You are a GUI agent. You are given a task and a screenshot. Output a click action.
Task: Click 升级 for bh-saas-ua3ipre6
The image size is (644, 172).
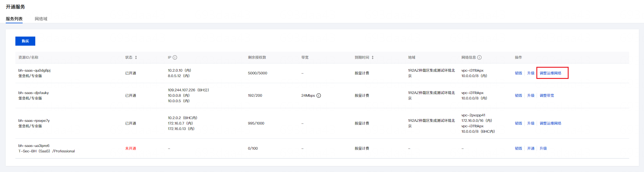click(543, 148)
